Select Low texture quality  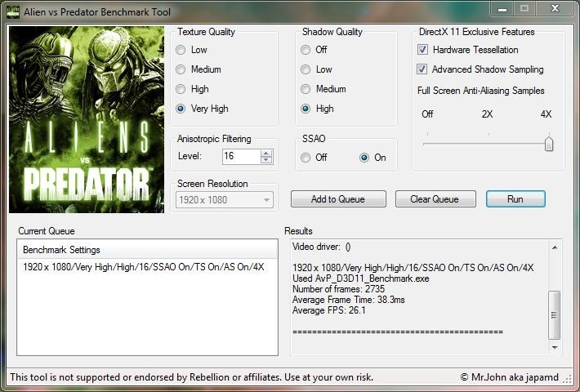(x=181, y=50)
